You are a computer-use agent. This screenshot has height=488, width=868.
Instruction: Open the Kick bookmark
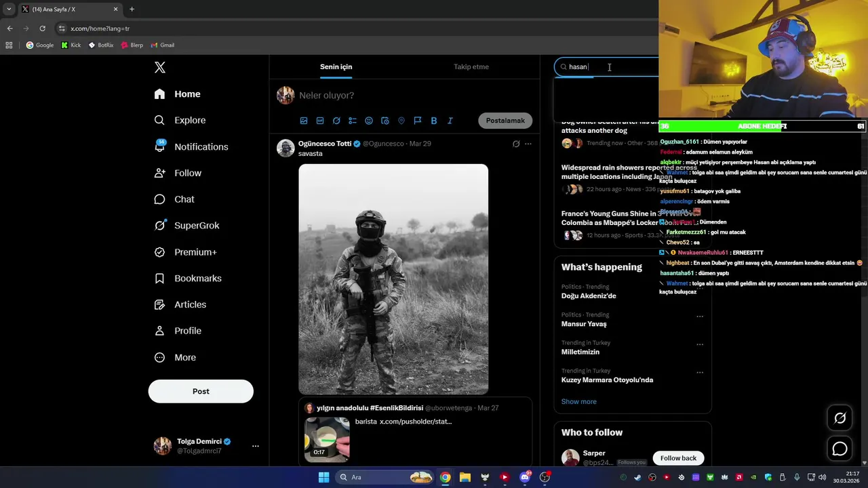(71, 45)
